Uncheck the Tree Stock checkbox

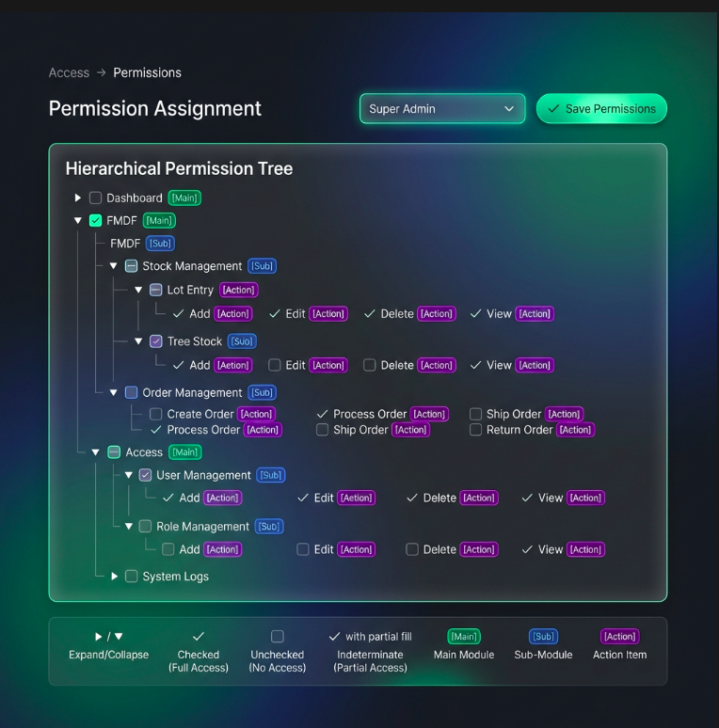[x=155, y=341]
